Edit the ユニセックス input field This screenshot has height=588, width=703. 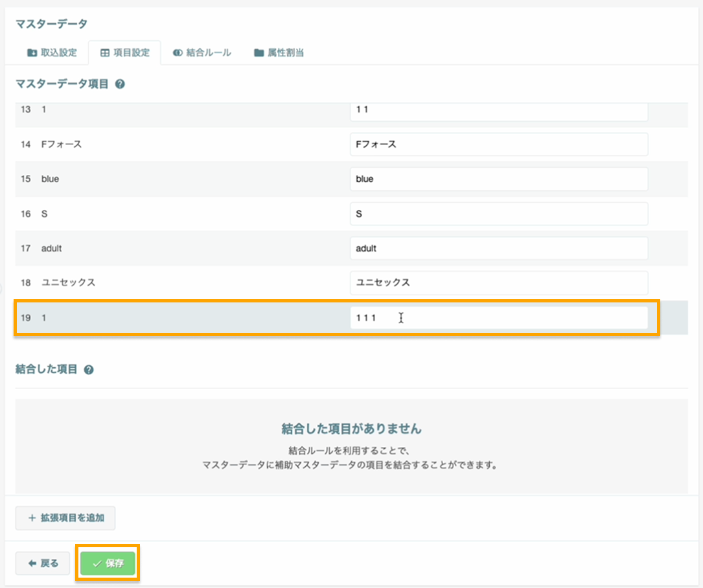(x=498, y=283)
